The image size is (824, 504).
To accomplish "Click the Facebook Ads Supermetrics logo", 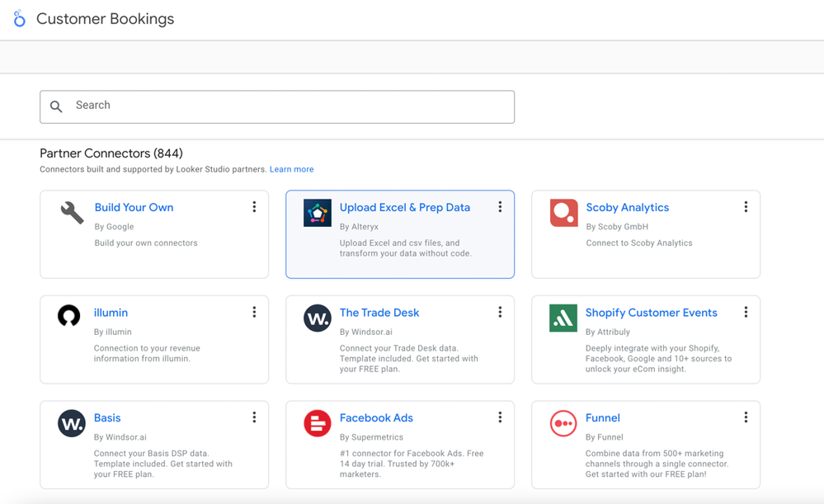I will tap(318, 423).
